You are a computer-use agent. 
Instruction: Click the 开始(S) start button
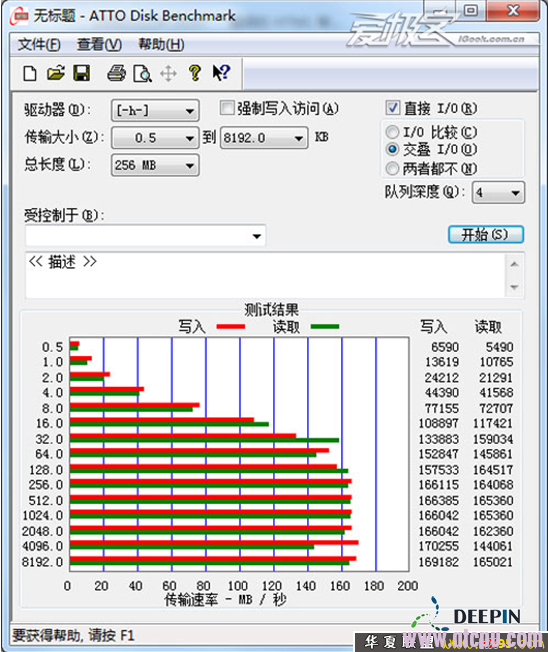[486, 235]
